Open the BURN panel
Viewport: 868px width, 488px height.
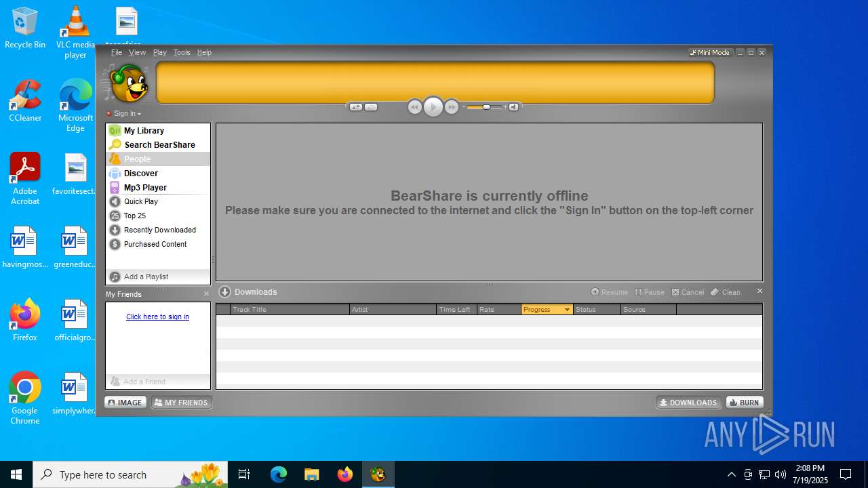(745, 403)
